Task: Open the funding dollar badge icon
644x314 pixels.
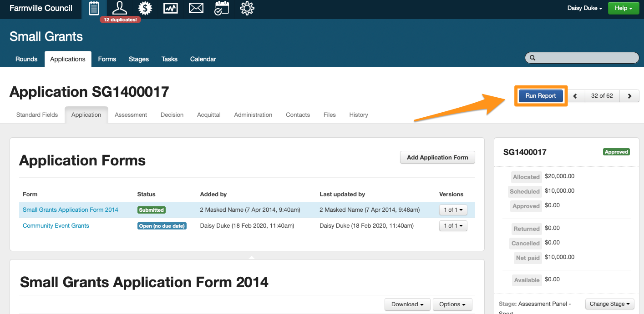Action: [x=145, y=8]
